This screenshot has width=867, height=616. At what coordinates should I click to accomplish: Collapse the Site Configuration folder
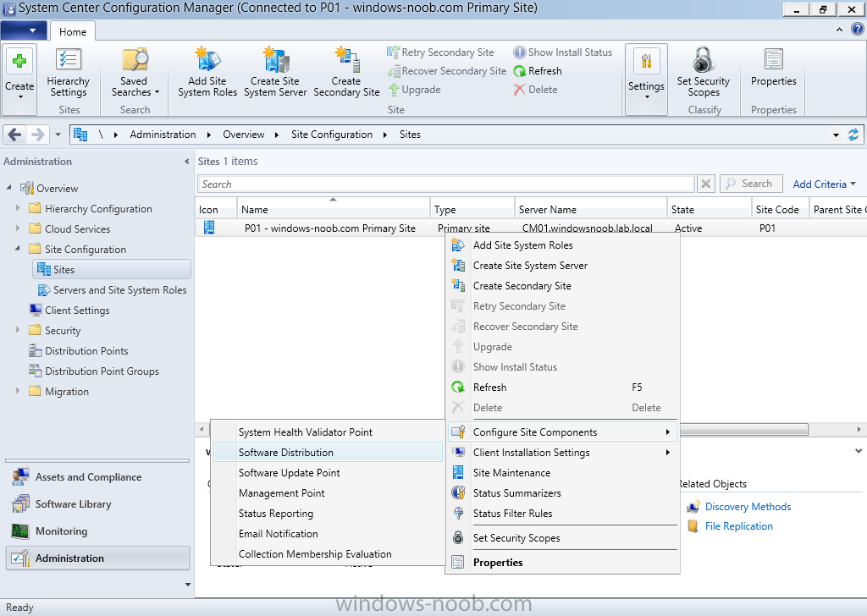(18, 249)
